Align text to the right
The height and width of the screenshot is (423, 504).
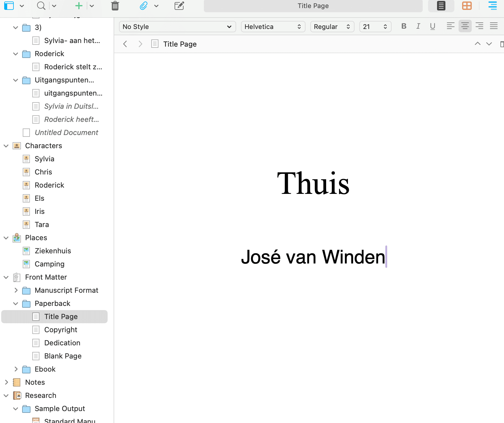tap(479, 26)
